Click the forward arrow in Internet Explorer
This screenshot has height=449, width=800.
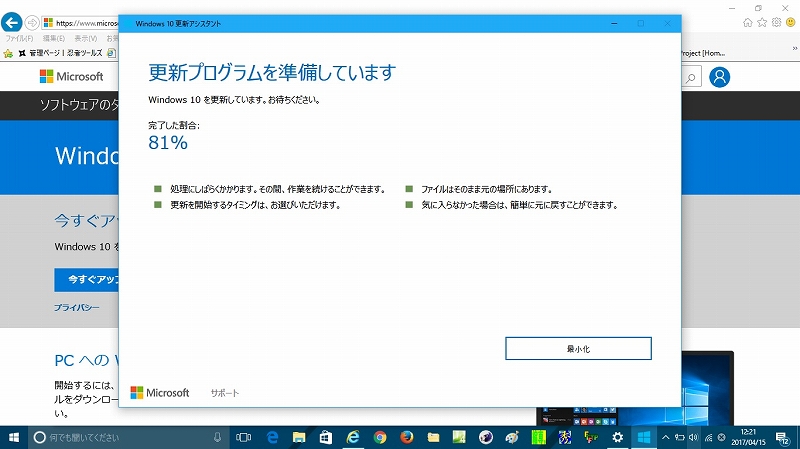[32, 23]
